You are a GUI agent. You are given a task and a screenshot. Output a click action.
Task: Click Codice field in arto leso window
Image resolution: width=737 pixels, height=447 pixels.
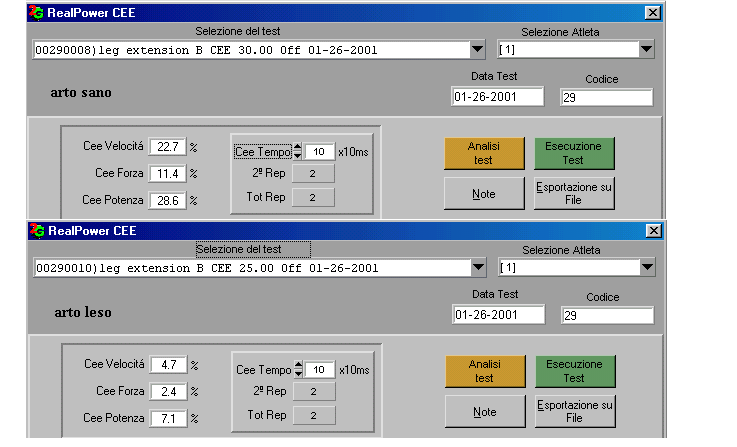pyautogui.click(x=607, y=315)
